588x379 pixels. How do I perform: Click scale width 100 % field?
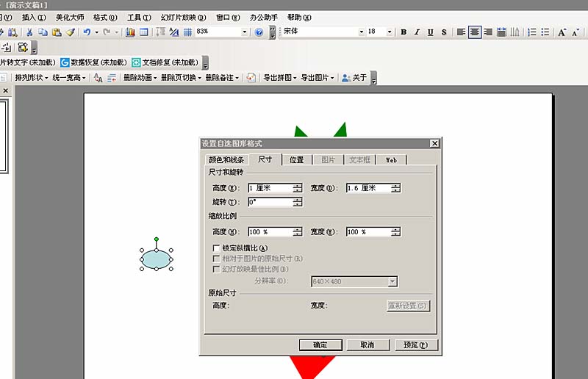[368, 231]
